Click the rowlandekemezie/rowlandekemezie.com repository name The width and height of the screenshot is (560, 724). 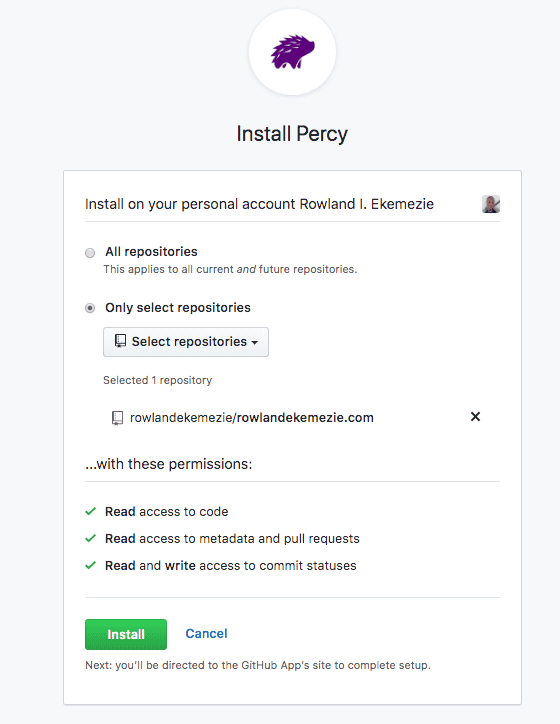coord(252,417)
